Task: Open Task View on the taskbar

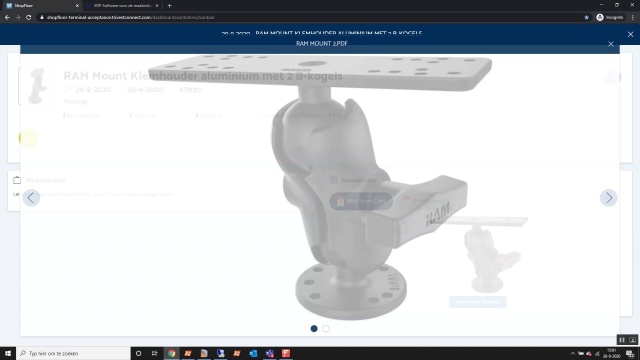Action: point(155,353)
